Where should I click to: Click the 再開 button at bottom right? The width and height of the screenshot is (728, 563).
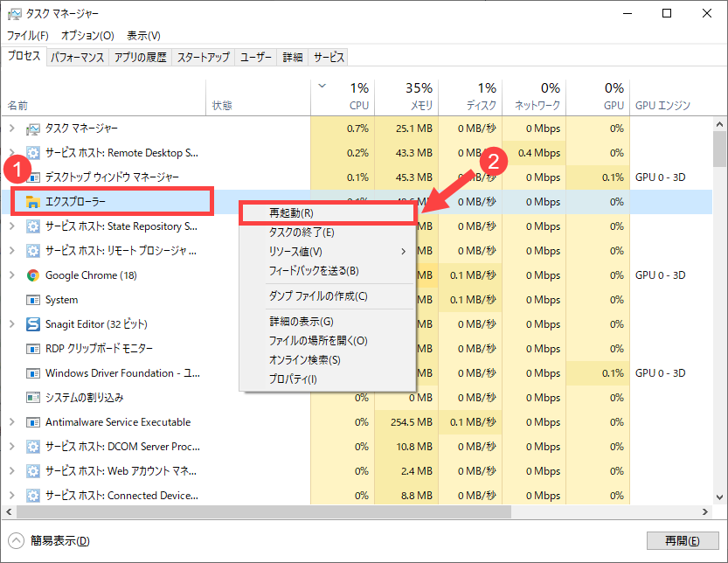tap(683, 541)
